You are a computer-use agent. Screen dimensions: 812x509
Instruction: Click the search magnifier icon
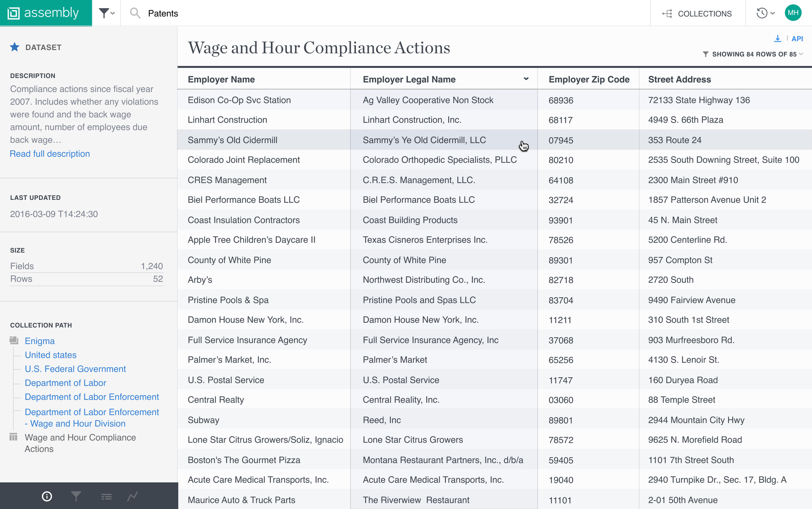click(x=135, y=13)
